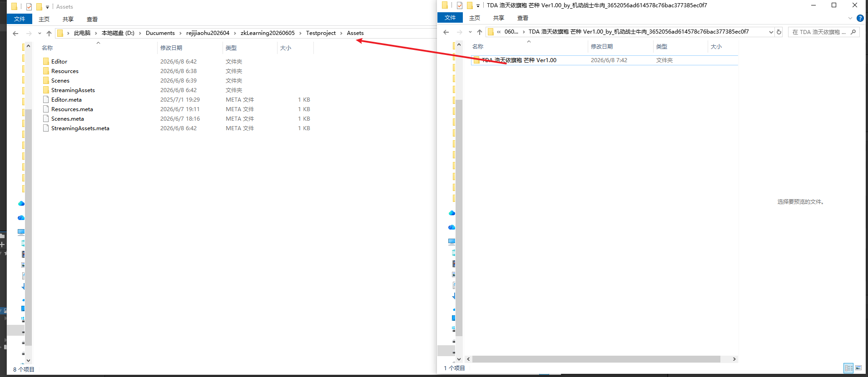Expand chevron after 此电脑 in Assets breadcrumb
Image resolution: width=868 pixels, height=377 pixels.
[x=96, y=33]
